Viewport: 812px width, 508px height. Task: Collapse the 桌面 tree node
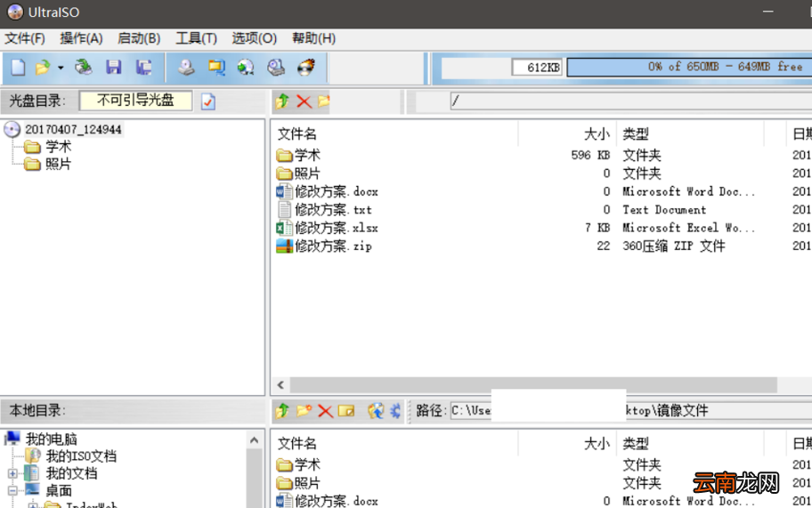pyautogui.click(x=13, y=490)
